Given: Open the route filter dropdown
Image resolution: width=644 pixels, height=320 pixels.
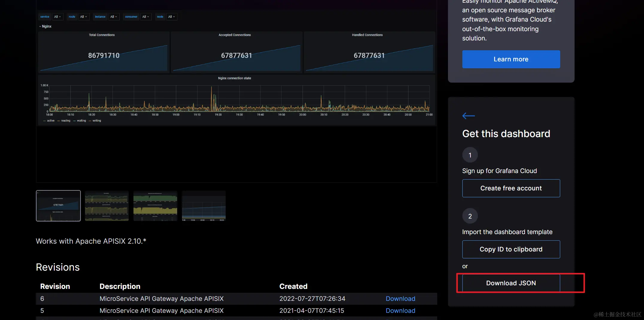Looking at the screenshot, I should 84,16.
